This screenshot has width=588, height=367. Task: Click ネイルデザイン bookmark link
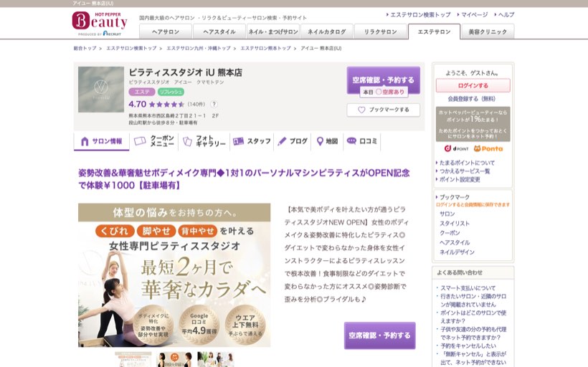(457, 252)
